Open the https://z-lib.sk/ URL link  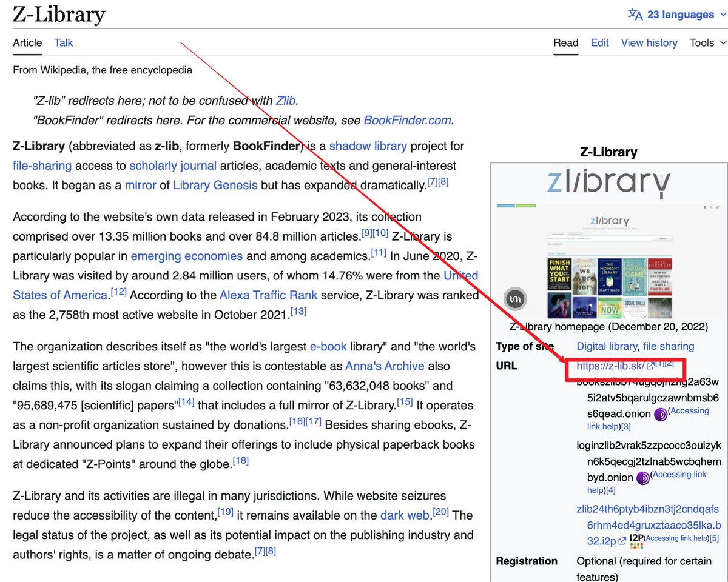coord(610,366)
